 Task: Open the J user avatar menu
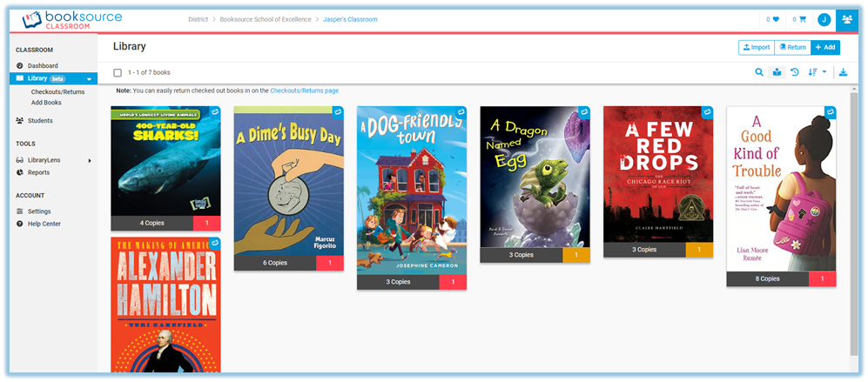click(x=824, y=19)
